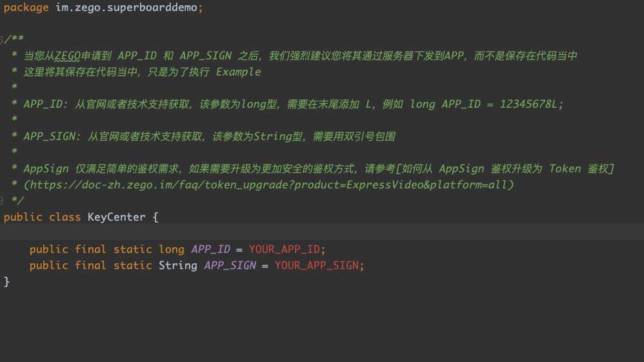
Task: Click the comment closing */ marker
Action: [17, 201]
